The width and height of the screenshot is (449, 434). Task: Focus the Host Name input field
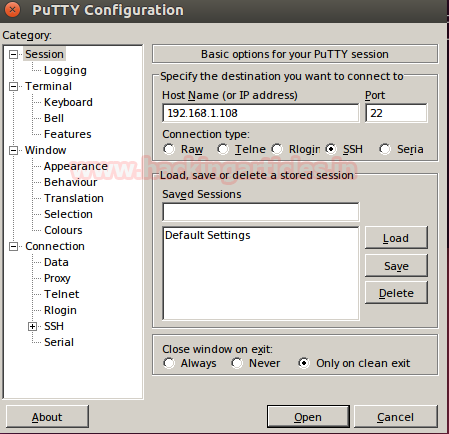[261, 113]
